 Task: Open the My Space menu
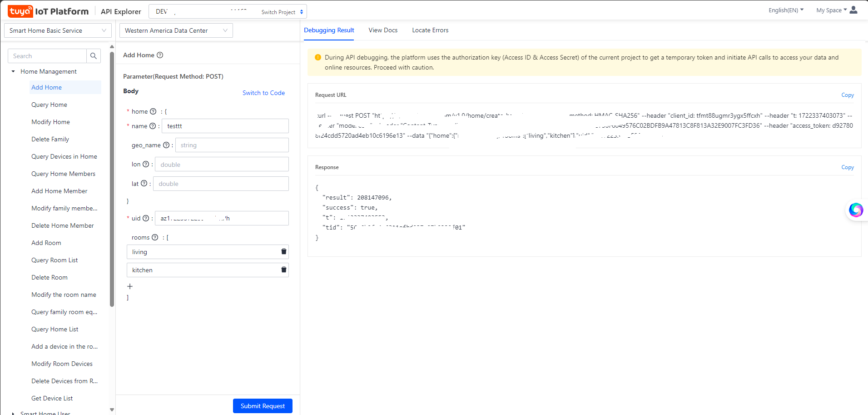point(831,10)
